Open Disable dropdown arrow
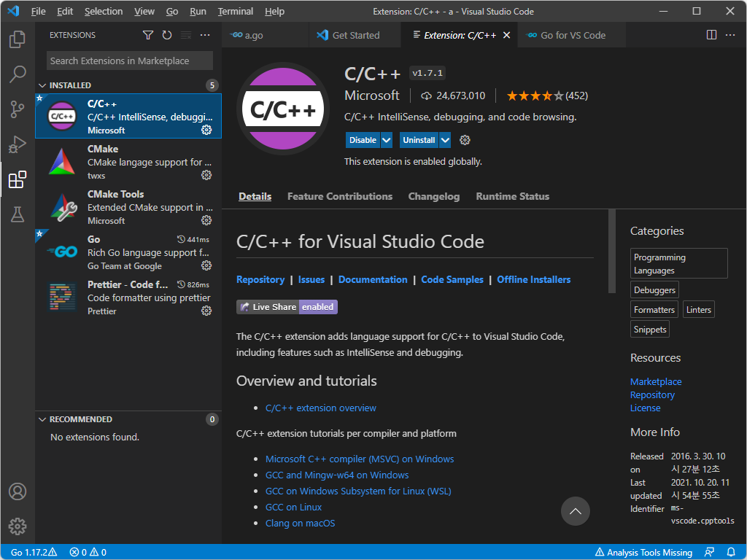 387,140
